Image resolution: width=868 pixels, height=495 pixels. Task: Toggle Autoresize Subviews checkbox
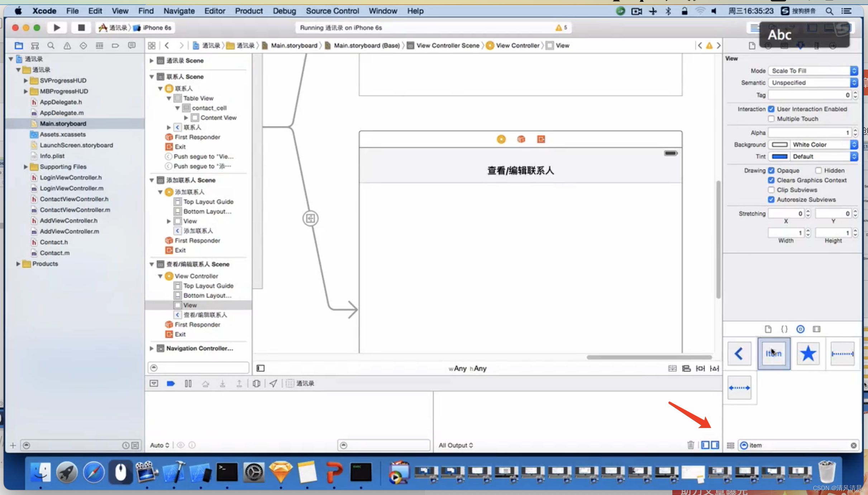point(771,199)
